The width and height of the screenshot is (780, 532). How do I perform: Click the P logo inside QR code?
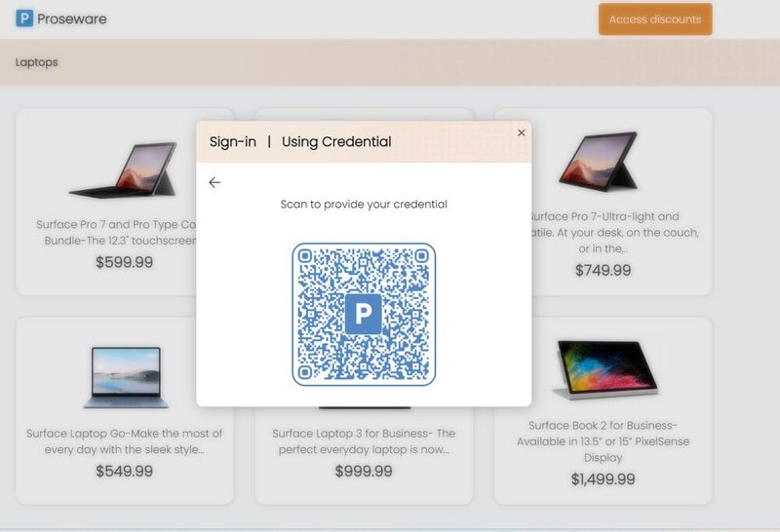(x=363, y=314)
